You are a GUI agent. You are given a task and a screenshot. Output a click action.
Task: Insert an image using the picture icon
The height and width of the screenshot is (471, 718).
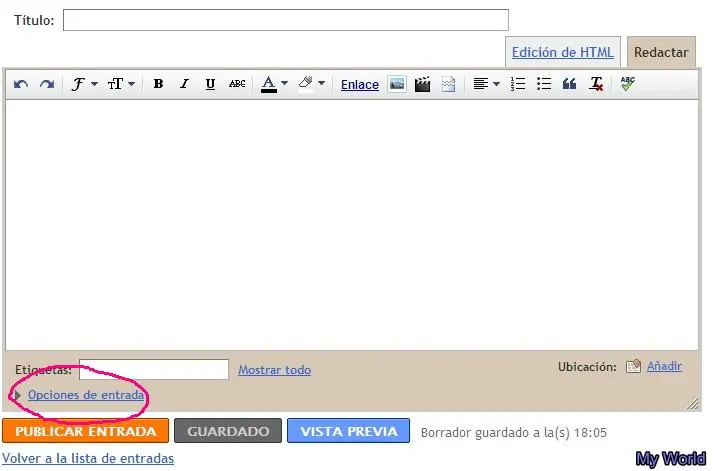[397, 84]
